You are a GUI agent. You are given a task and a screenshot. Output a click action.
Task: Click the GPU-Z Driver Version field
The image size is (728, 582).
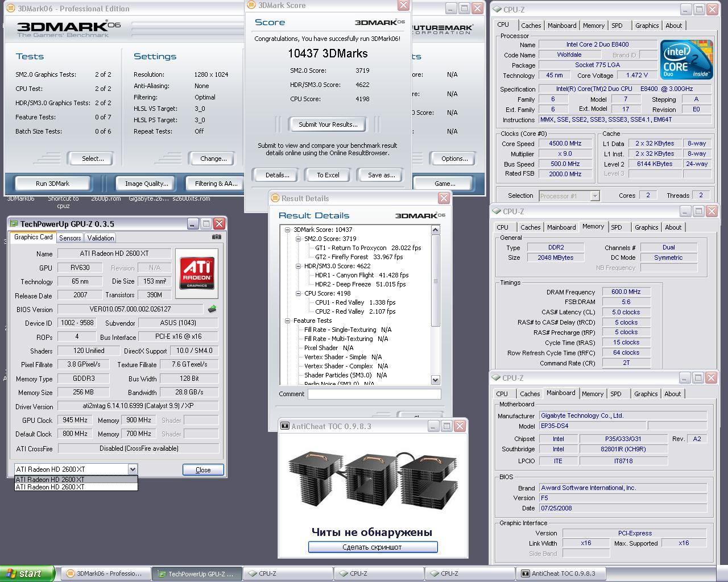coord(138,406)
